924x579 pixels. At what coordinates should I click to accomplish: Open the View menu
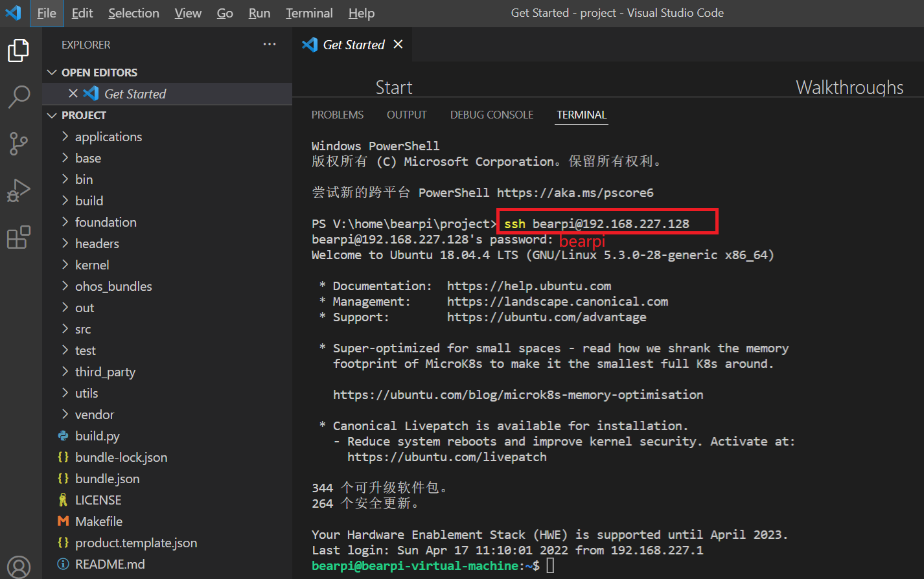click(x=188, y=13)
